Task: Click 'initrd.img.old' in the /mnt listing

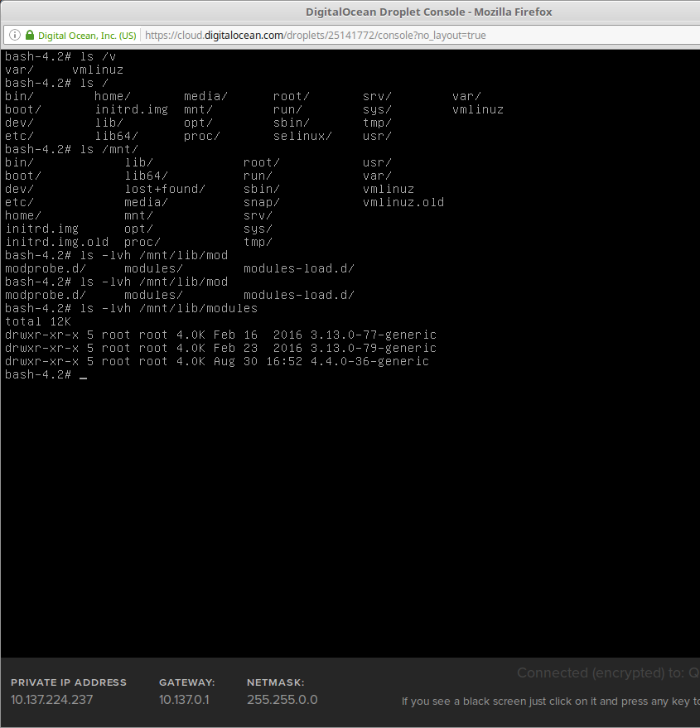Action: [56, 242]
